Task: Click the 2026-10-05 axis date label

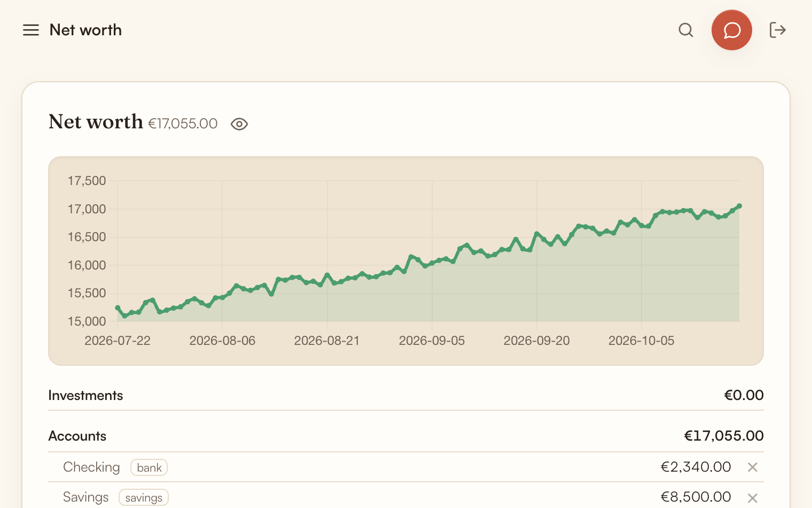Action: tap(642, 341)
